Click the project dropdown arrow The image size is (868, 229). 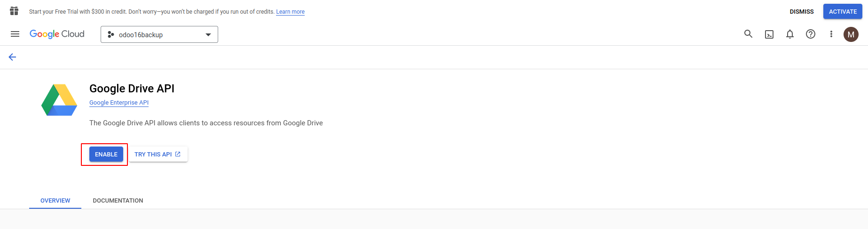(208, 34)
